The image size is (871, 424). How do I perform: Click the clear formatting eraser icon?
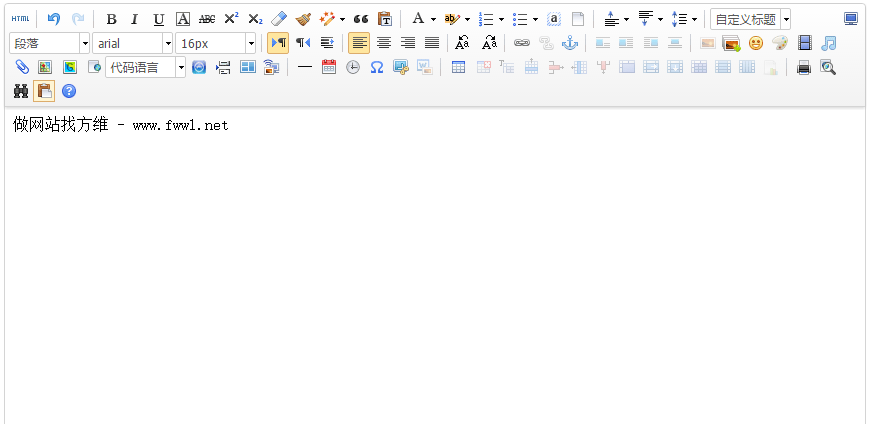(279, 19)
